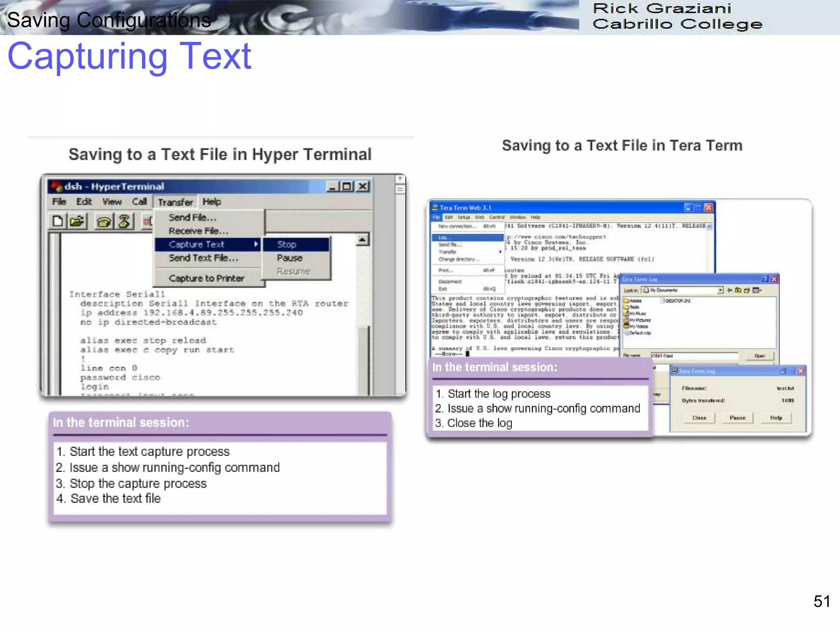This screenshot has height=630, width=840.
Task: Choose Receive File... from Transfer menu
Action: pyautogui.click(x=209, y=231)
